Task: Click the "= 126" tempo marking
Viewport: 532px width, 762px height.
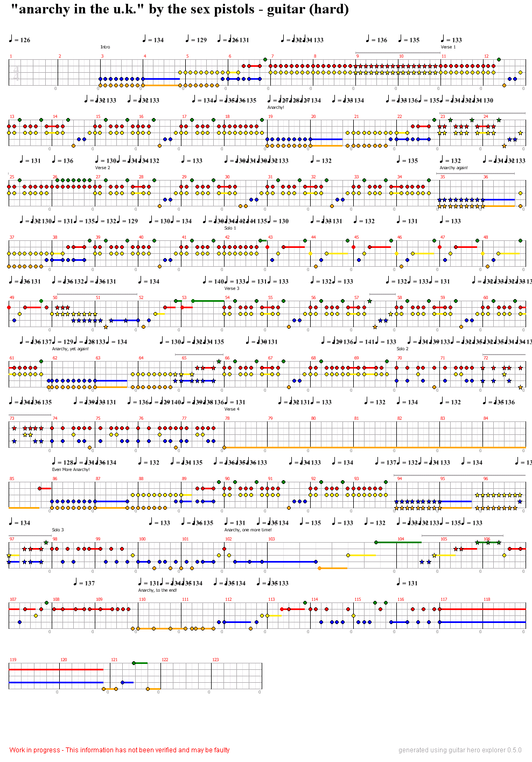Action: click(19, 40)
